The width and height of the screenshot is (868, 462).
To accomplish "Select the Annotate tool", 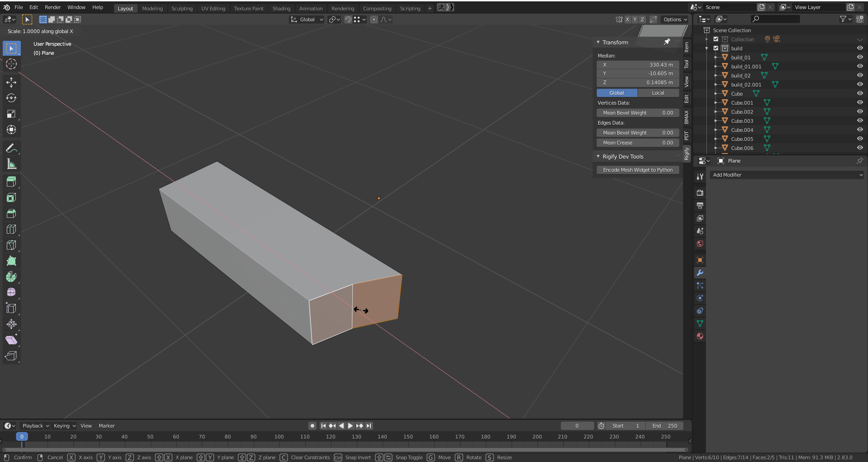I will click(x=11, y=148).
